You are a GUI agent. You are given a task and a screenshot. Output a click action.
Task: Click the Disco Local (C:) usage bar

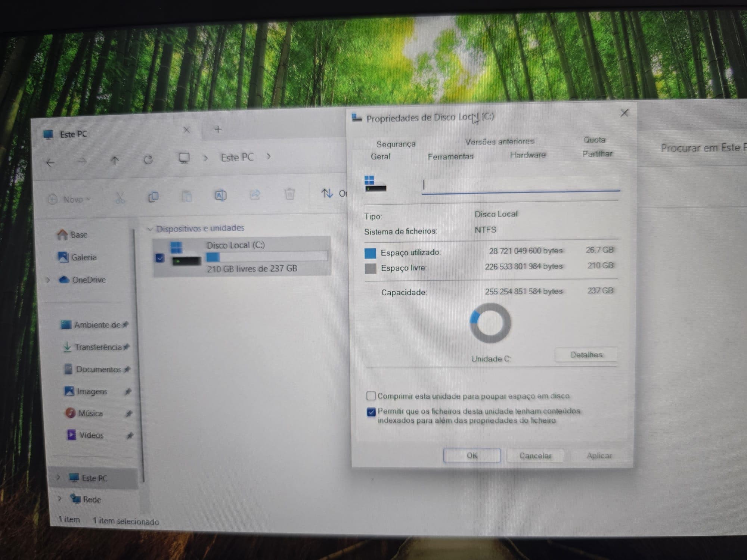pyautogui.click(x=267, y=257)
